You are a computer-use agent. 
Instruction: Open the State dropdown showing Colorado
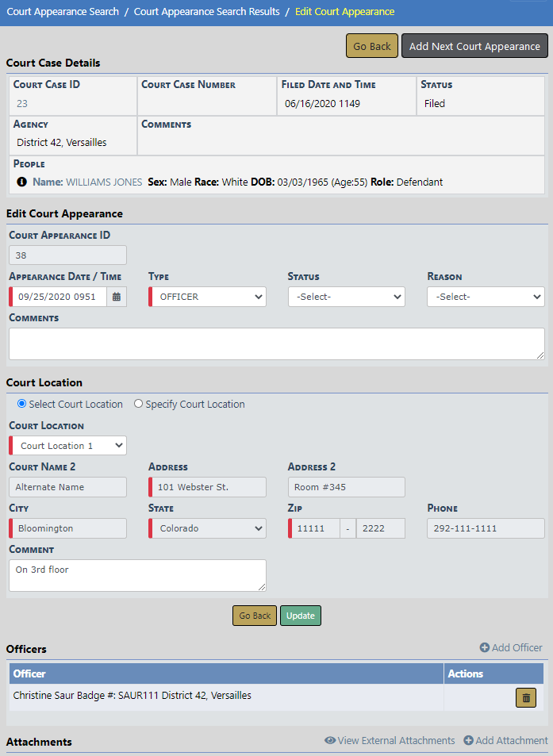point(207,528)
